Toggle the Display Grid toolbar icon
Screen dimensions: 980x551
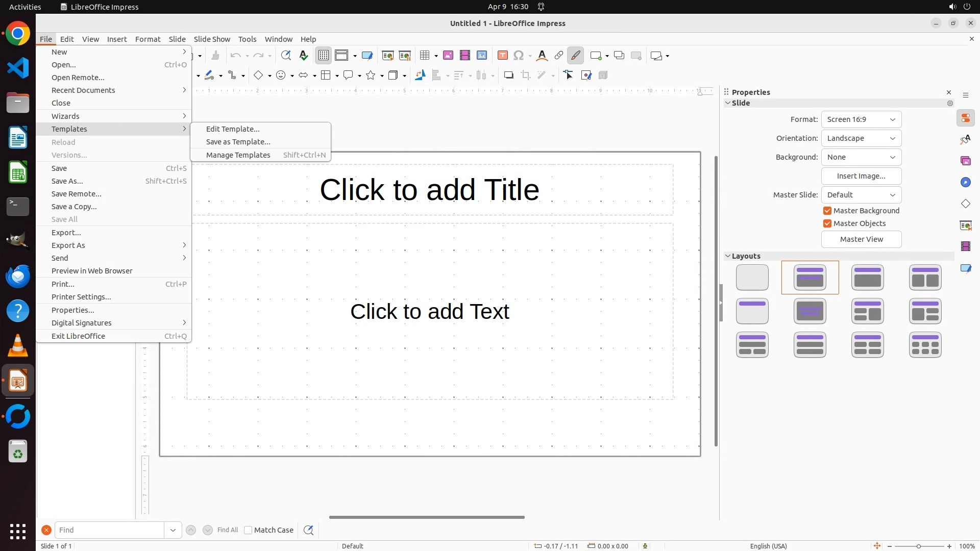(x=324, y=56)
